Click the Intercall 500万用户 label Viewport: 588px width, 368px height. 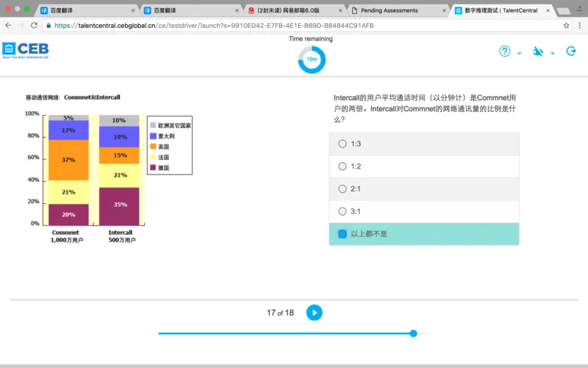(x=121, y=236)
